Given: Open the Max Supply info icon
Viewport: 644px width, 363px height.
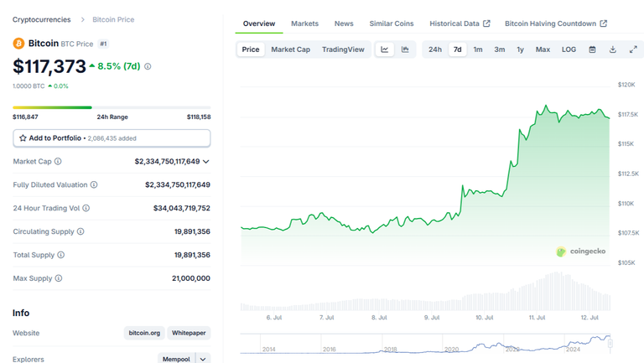Looking at the screenshot, I should click(x=59, y=278).
